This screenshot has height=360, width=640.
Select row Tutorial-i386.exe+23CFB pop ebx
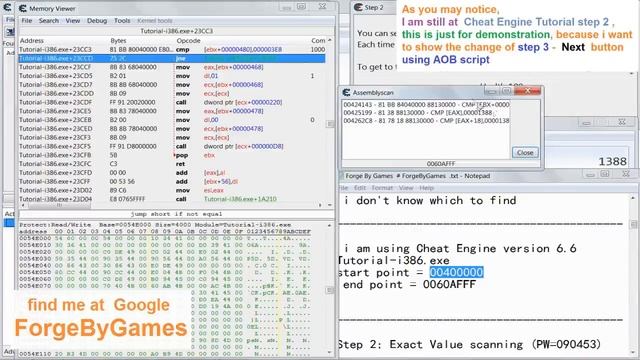(172, 155)
